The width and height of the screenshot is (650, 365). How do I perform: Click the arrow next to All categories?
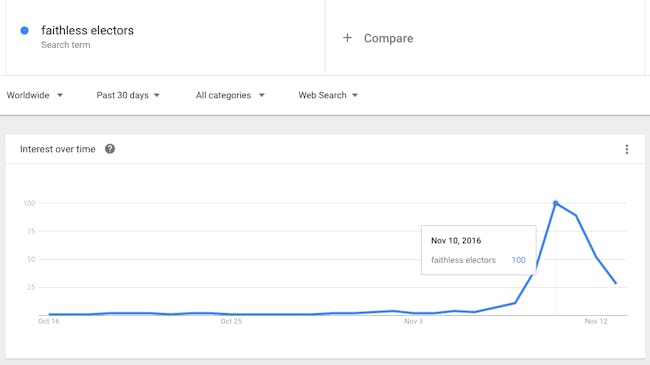pyautogui.click(x=262, y=95)
